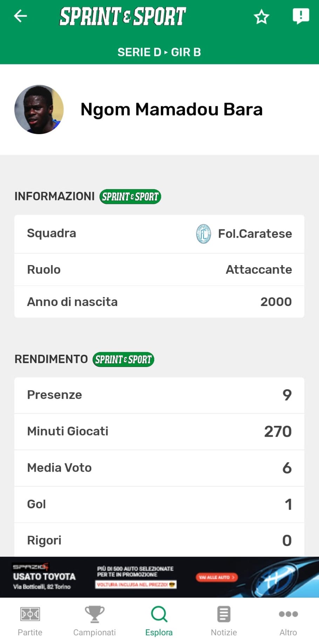Tap the Sprint e Sport header logo
The width and height of the screenshot is (319, 644).
[123, 16]
